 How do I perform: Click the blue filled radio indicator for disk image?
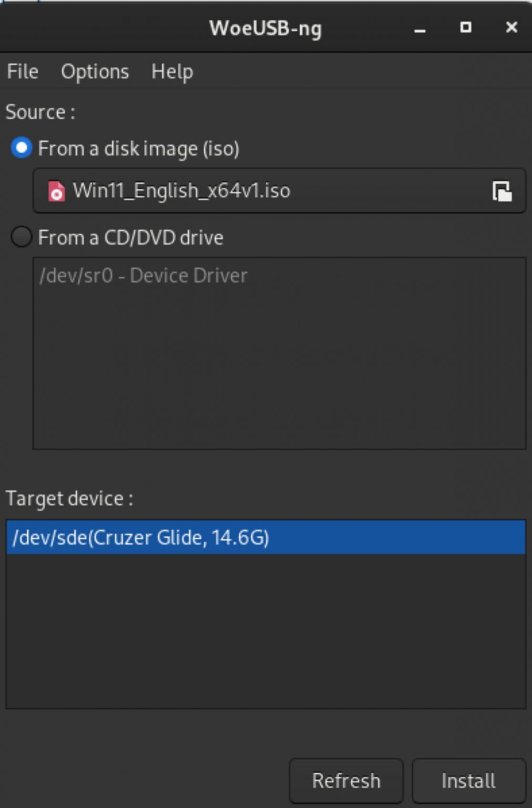tap(21, 149)
